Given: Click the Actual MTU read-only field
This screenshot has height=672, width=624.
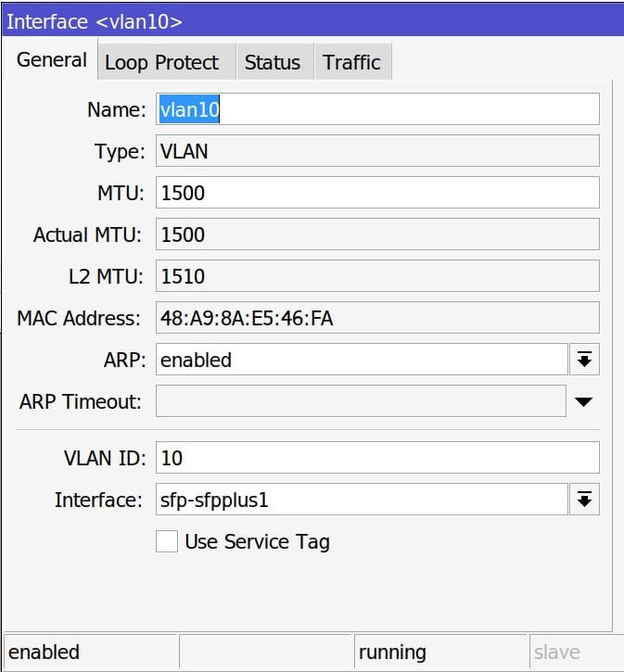Looking at the screenshot, I should point(376,235).
